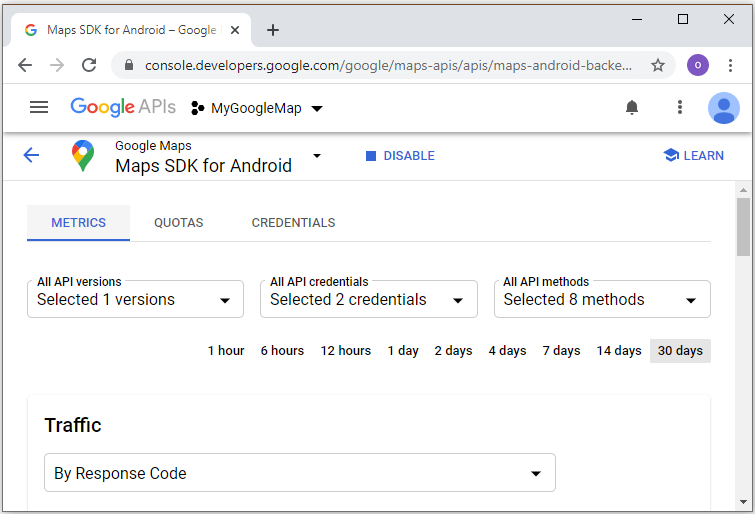
Task: Click the LEARN button
Action: click(x=693, y=156)
